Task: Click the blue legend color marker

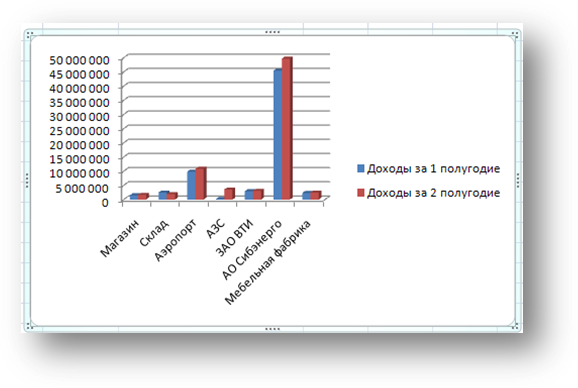Action: pos(361,169)
